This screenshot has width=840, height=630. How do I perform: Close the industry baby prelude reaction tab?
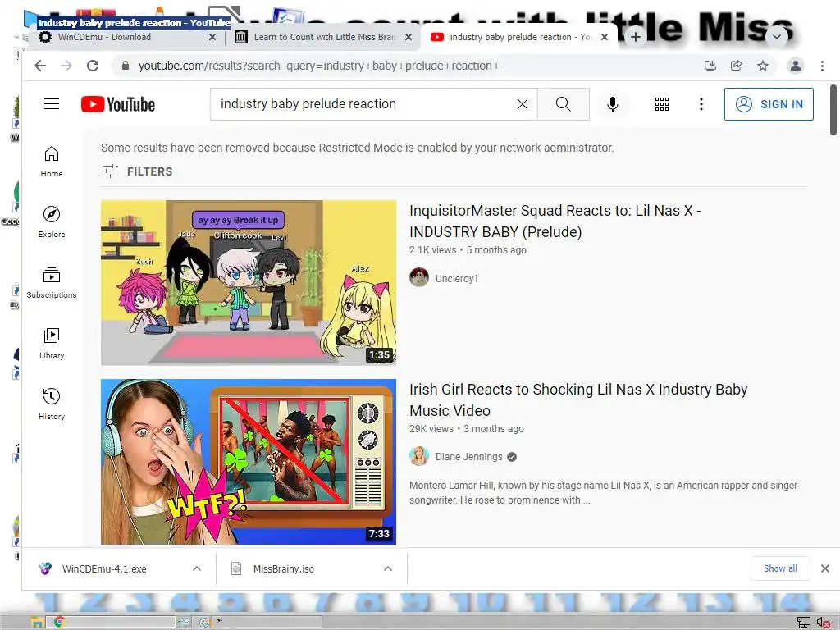605,37
